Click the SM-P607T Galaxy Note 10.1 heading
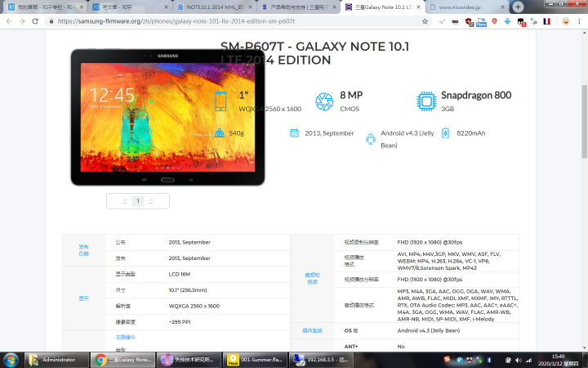Screen dimensions: 588x368 [x=314, y=53]
